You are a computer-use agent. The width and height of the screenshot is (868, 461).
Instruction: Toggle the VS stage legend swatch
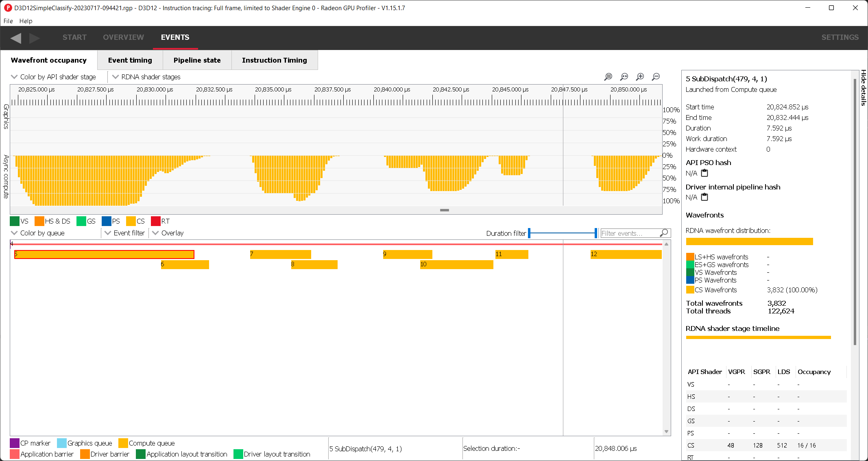15,221
